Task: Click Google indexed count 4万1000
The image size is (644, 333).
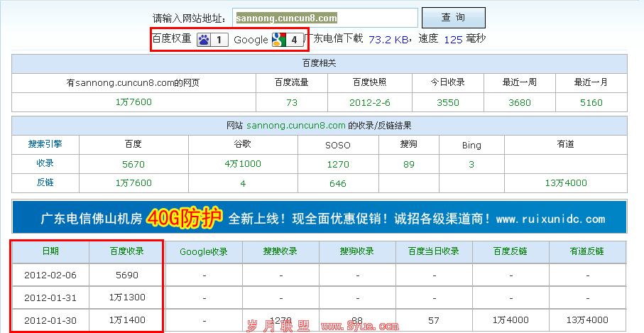Action: pyautogui.click(x=242, y=164)
